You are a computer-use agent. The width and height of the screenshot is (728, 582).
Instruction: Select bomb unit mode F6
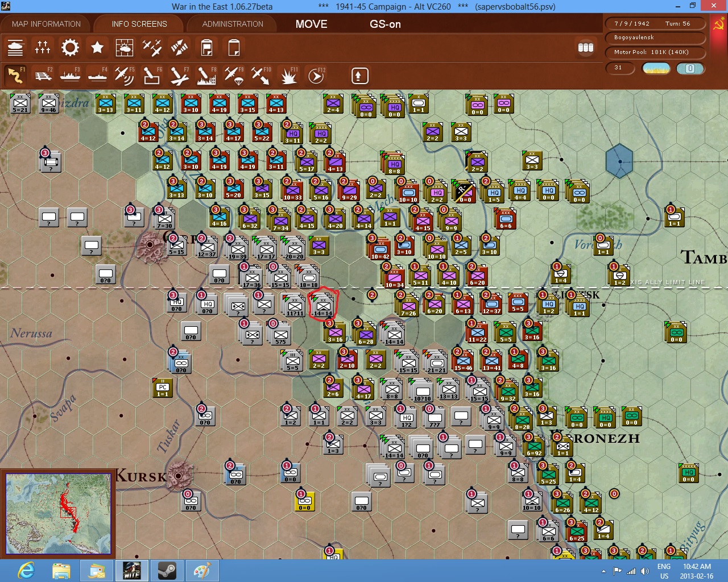(152, 76)
